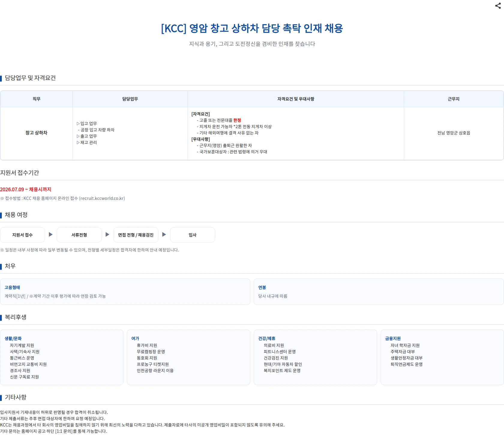Image resolution: width=504 pixels, height=443 pixels.
Task: Click the 프로농구 티켓지원 item
Action: click(x=153, y=364)
